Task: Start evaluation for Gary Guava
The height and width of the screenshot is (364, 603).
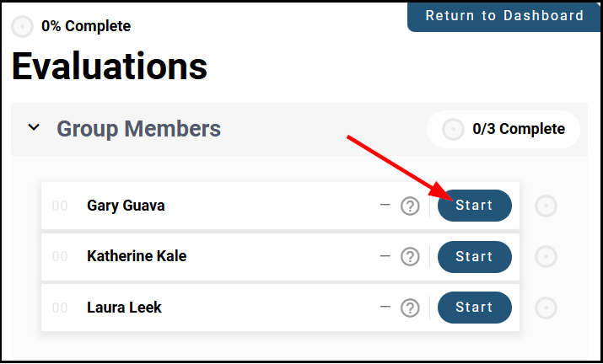Action: pos(474,206)
